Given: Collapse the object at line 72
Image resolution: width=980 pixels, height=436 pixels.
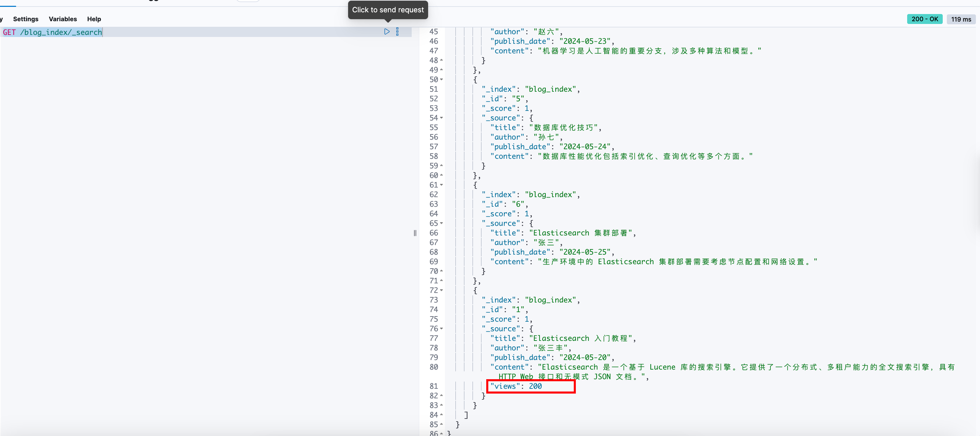Looking at the screenshot, I should pos(441,290).
